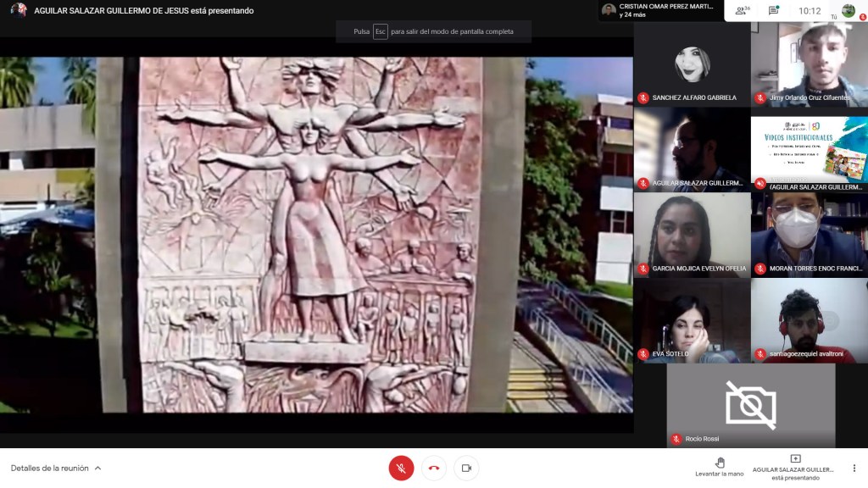This screenshot has width=868, height=488.
Task: Open the participants list icon
Action: tap(742, 11)
